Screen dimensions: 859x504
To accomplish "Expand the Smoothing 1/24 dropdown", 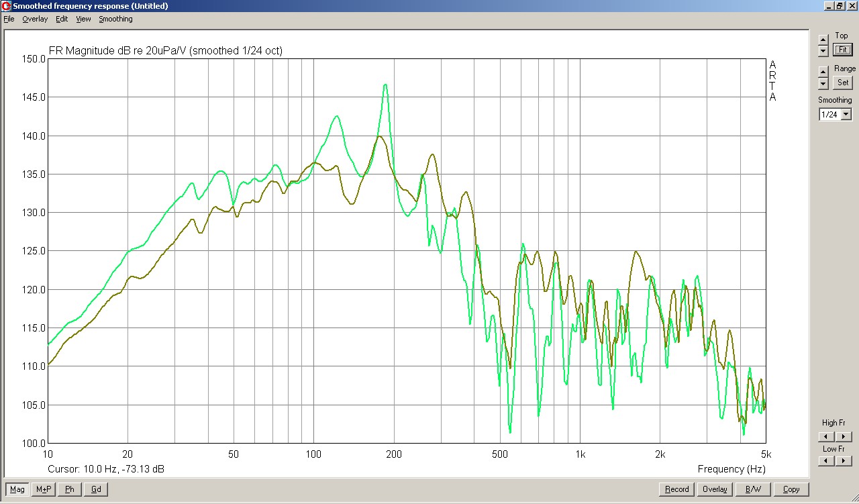I will click(846, 115).
